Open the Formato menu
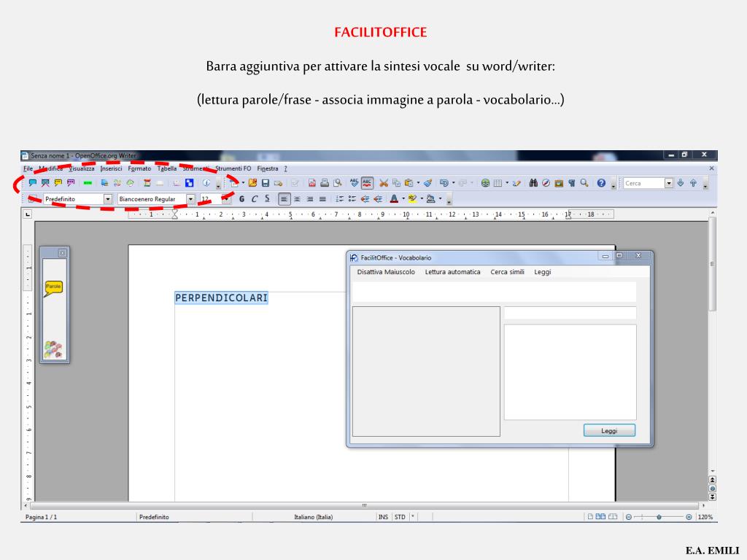This screenshot has height=560, width=747. [x=139, y=168]
